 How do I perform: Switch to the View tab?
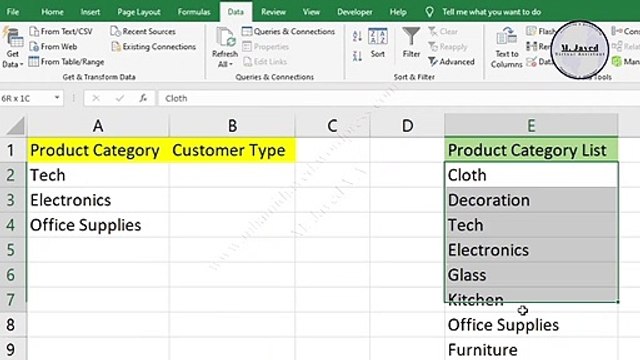311,12
